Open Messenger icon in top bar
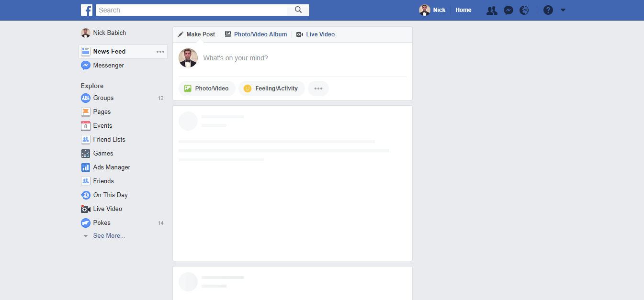The image size is (644, 300). (x=508, y=10)
